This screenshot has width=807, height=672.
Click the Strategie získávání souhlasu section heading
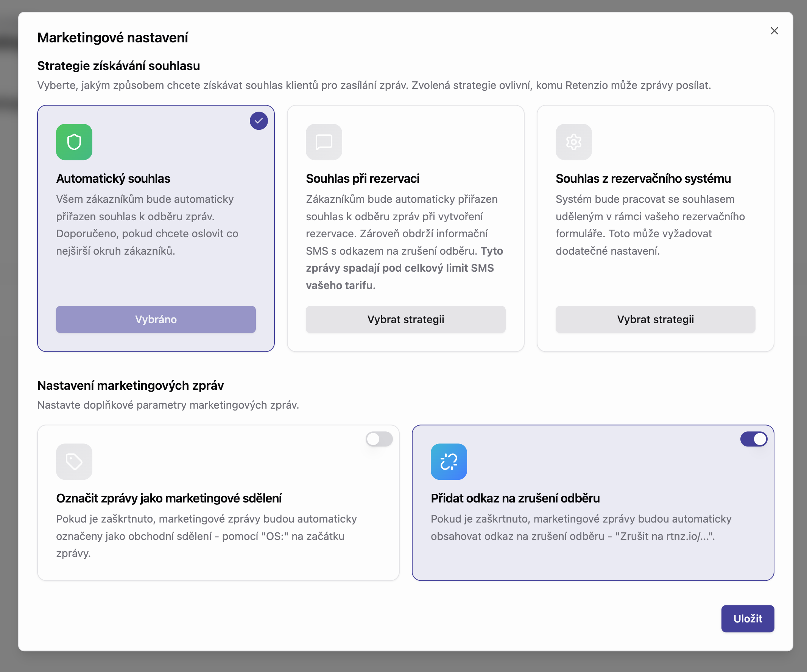click(118, 66)
